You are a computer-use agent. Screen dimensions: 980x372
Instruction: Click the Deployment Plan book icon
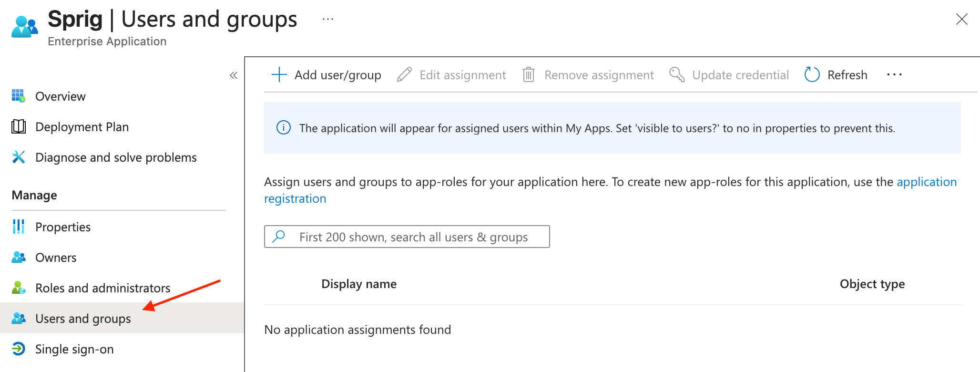19,126
